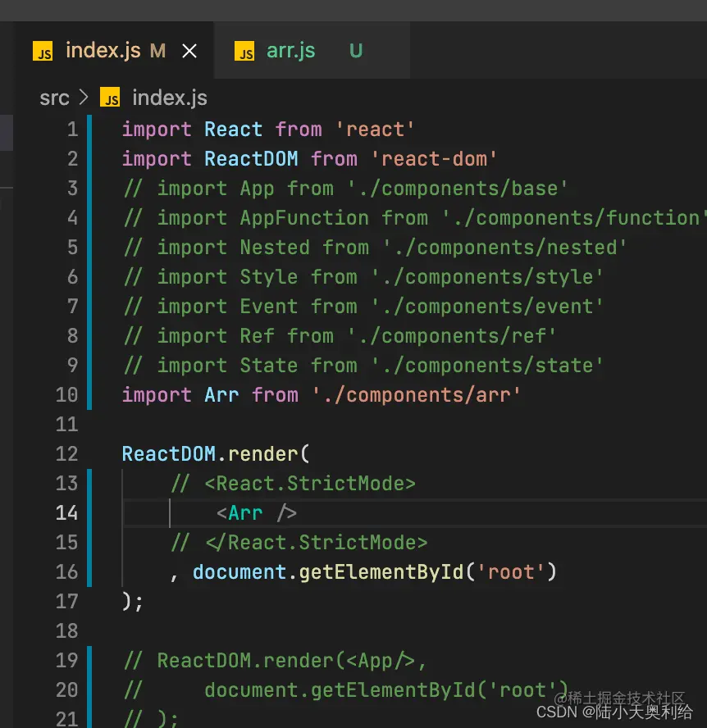Image resolution: width=707 pixels, height=728 pixels.
Task: Click getElementById on line 16
Action: tap(381, 572)
